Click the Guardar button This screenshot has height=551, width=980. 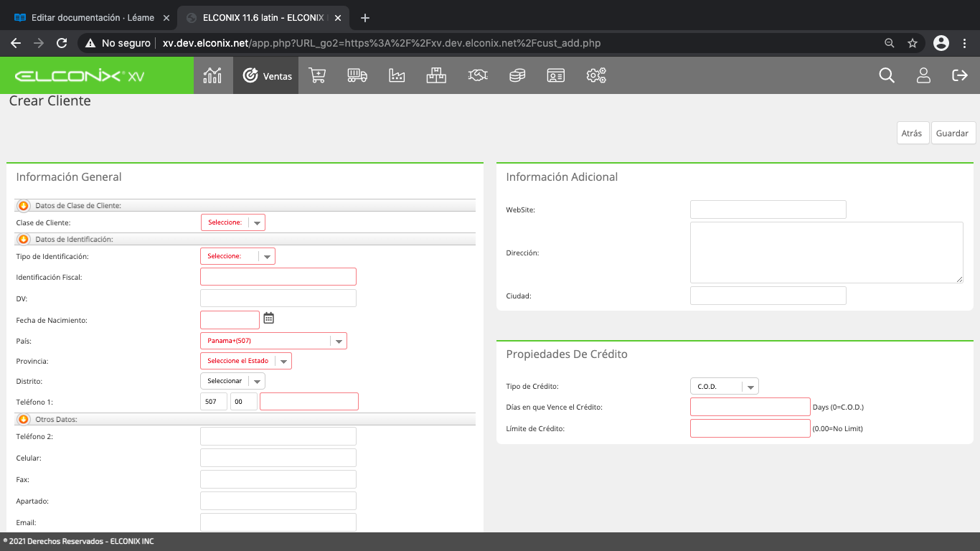(953, 133)
